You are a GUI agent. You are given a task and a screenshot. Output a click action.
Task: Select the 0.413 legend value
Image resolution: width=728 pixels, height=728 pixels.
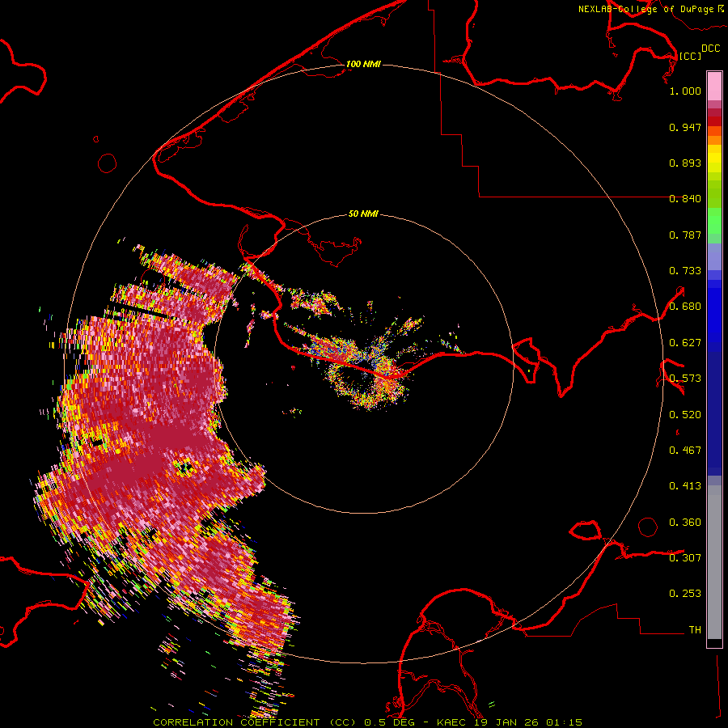(685, 486)
